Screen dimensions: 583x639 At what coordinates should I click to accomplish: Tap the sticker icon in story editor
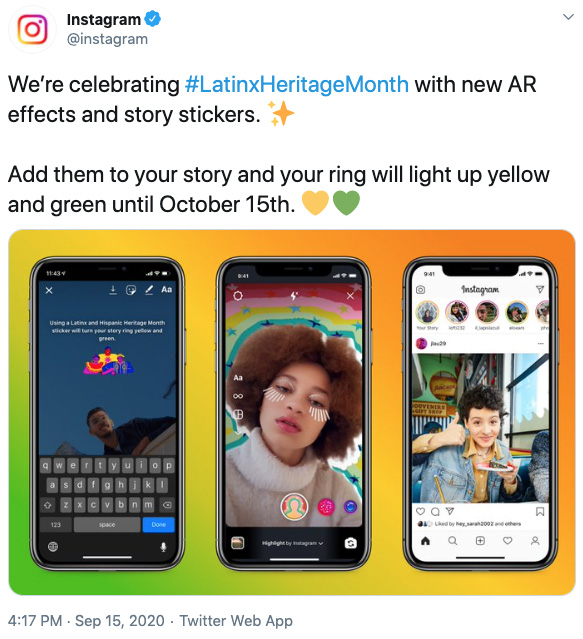(131, 290)
